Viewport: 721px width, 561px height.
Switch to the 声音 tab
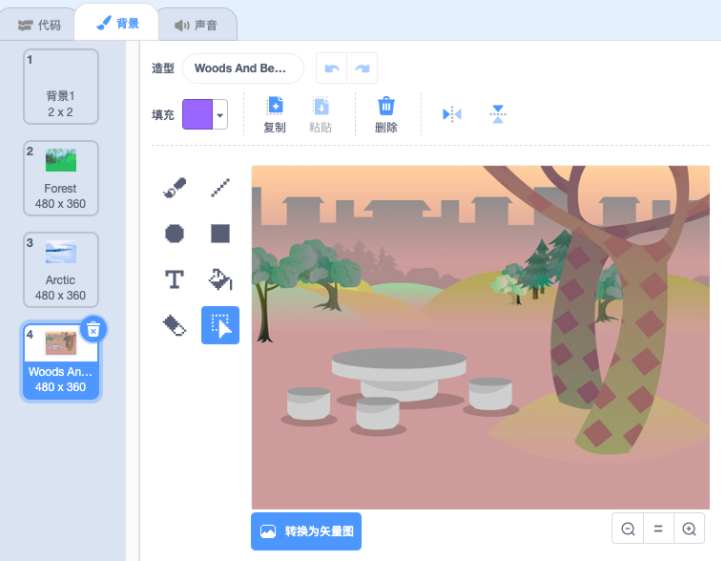(x=196, y=25)
